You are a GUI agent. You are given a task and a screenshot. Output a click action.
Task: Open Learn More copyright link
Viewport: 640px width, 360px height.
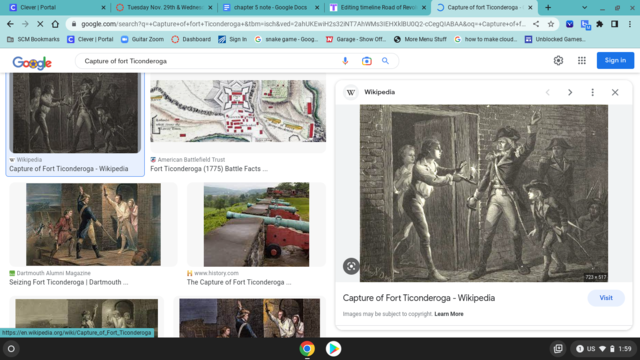[x=449, y=314]
